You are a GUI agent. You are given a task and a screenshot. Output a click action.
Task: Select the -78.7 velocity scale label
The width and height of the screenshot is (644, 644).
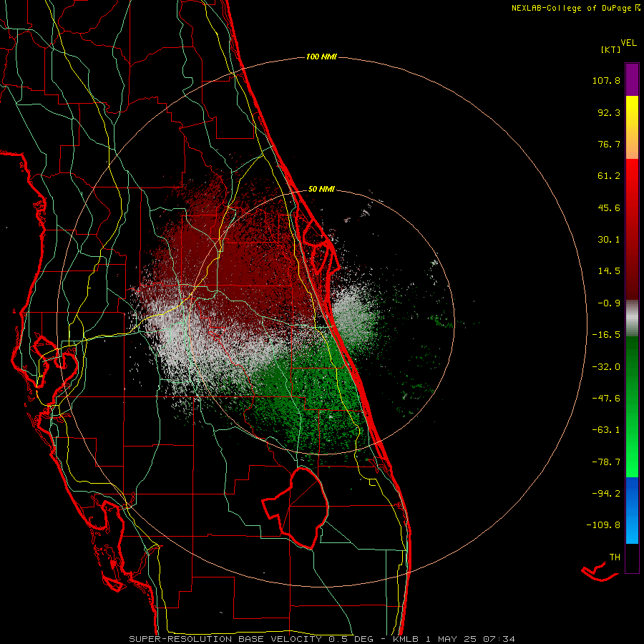click(606, 462)
